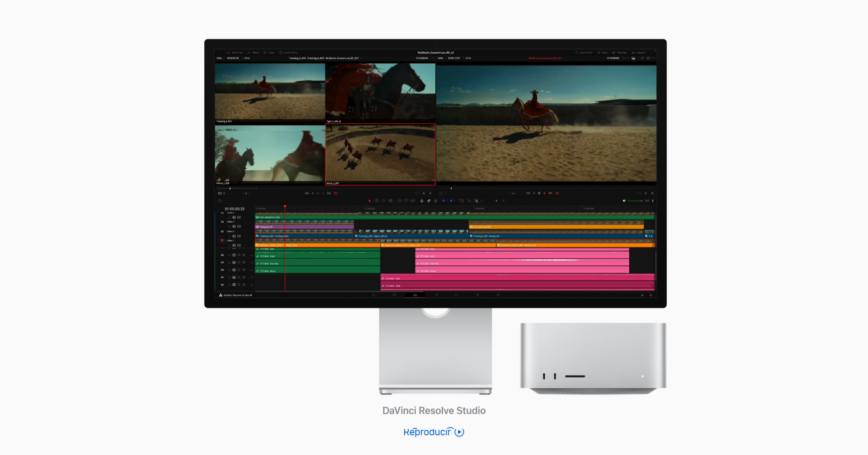Select the Aerial multicam angle thumbnail
The height and width of the screenshot is (455, 868).
tap(380, 153)
